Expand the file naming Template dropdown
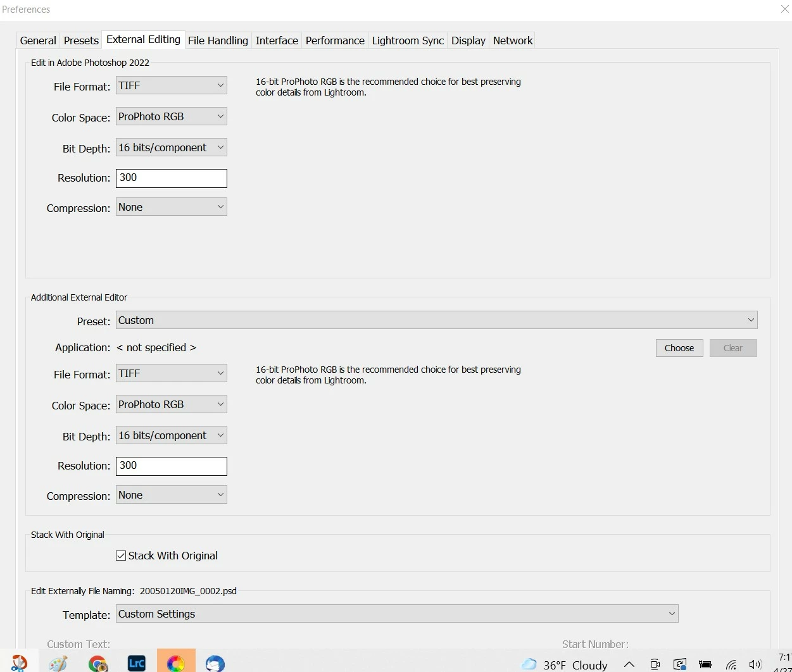The height and width of the screenshot is (672, 792). pos(397,614)
